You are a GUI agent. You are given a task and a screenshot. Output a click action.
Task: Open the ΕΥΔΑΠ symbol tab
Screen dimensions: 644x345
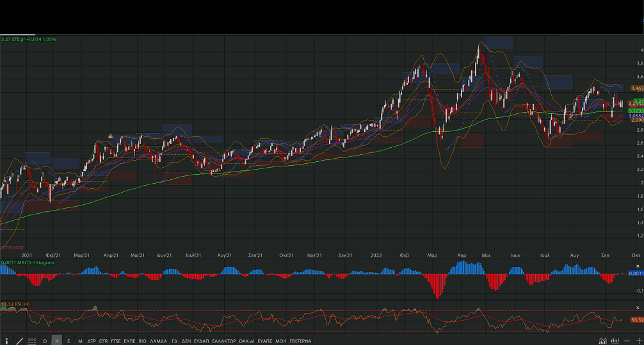tap(201, 341)
